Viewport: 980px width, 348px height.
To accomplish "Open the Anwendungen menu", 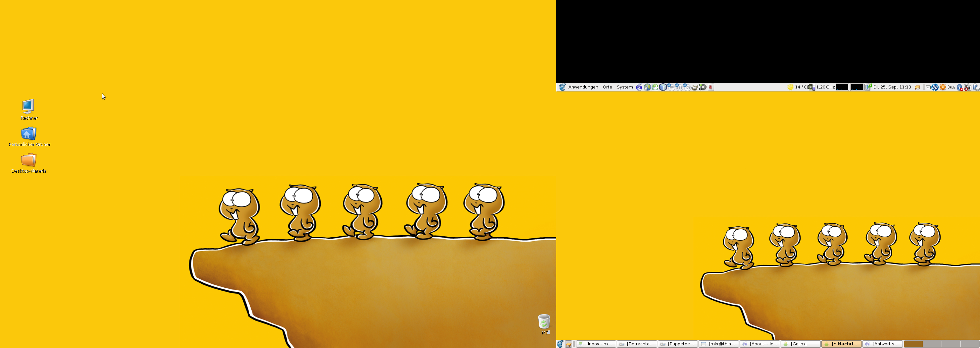I will click(x=583, y=87).
